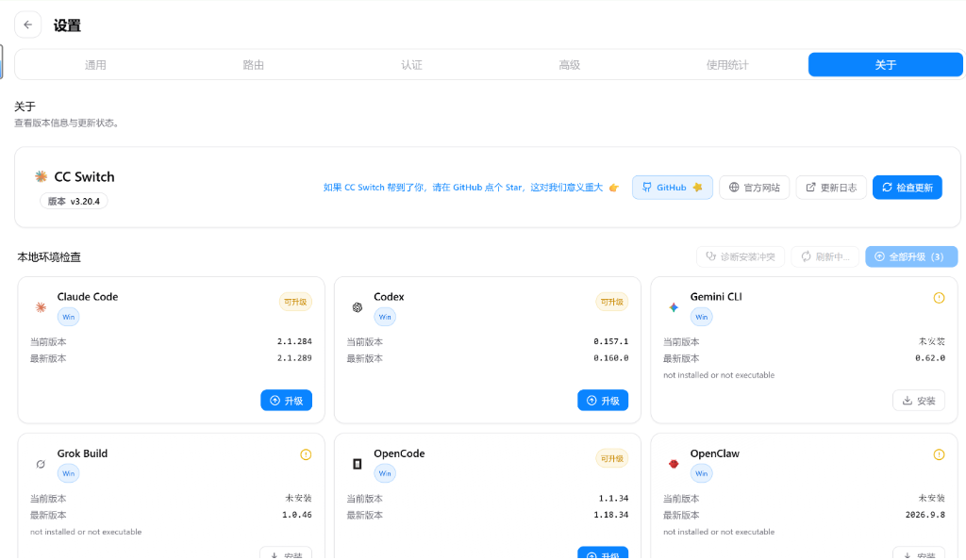Image resolution: width=966 pixels, height=560 pixels.
Task: Click the CC Switch logo icon
Action: point(42,176)
